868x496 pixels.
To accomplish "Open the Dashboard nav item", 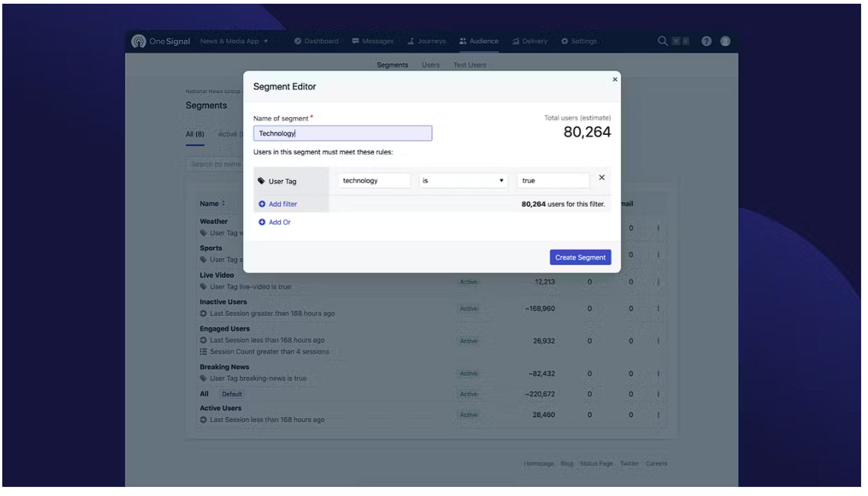I will coord(317,41).
